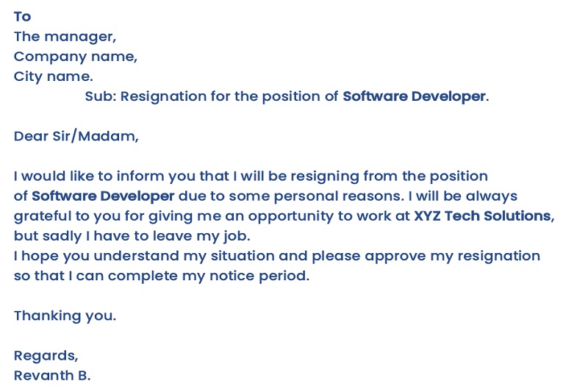
Task: Click "Sub:" at the subject line start
Action: [100, 96]
